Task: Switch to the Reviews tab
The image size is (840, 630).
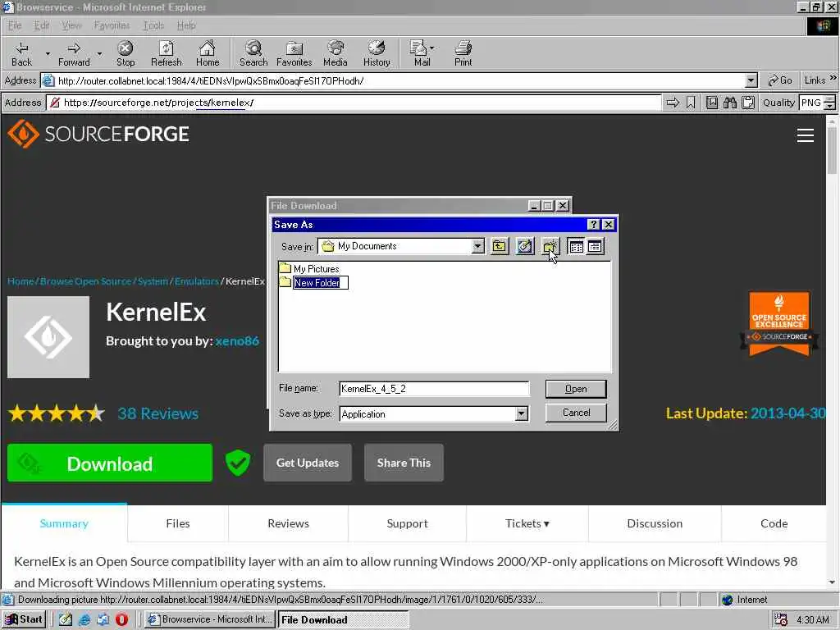Action: click(288, 523)
